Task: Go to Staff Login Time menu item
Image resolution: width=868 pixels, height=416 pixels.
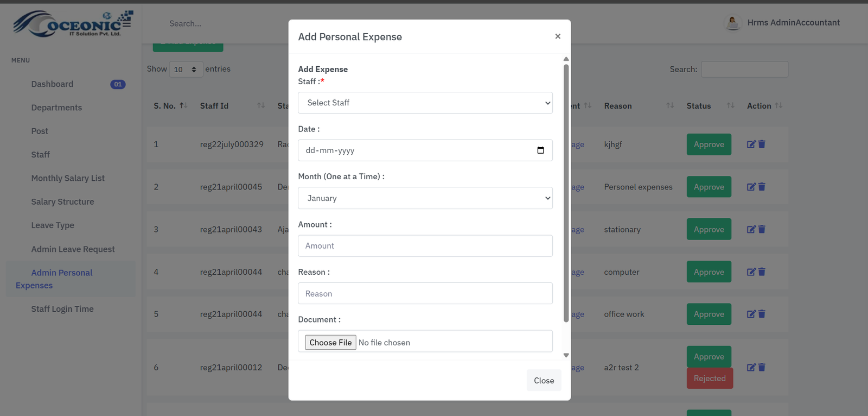Action: (x=62, y=309)
